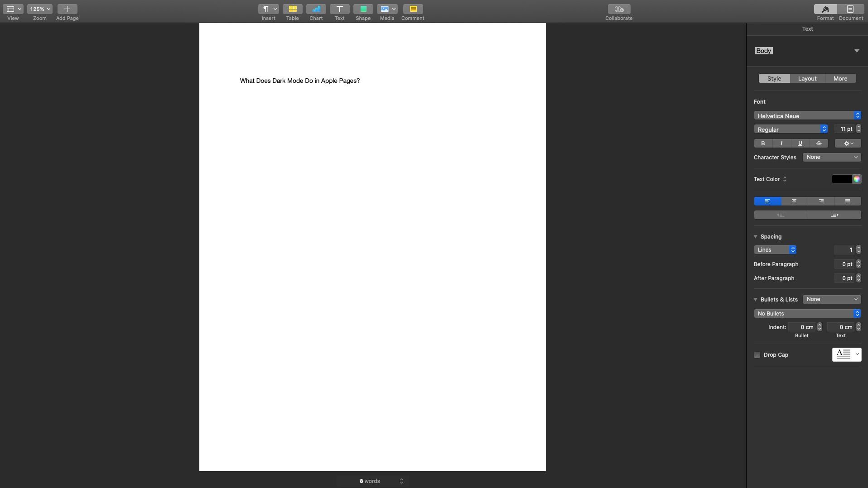This screenshot has height=488, width=868.
Task: Insert a Chart from the toolbar
Action: (316, 9)
